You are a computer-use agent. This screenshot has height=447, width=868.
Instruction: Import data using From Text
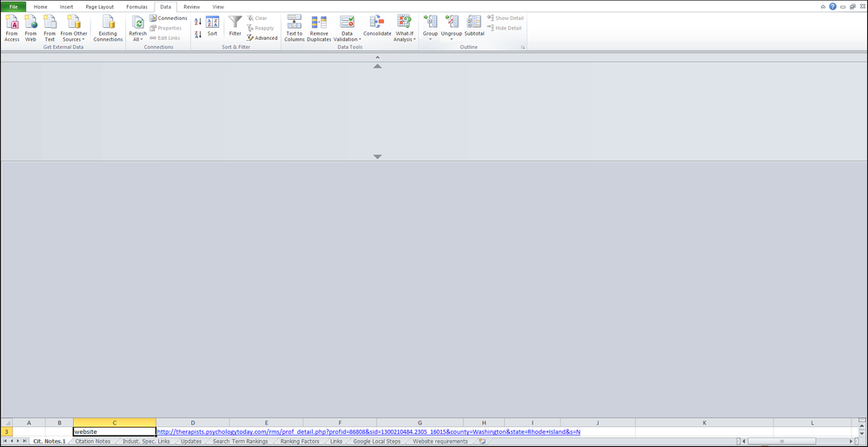50,29
